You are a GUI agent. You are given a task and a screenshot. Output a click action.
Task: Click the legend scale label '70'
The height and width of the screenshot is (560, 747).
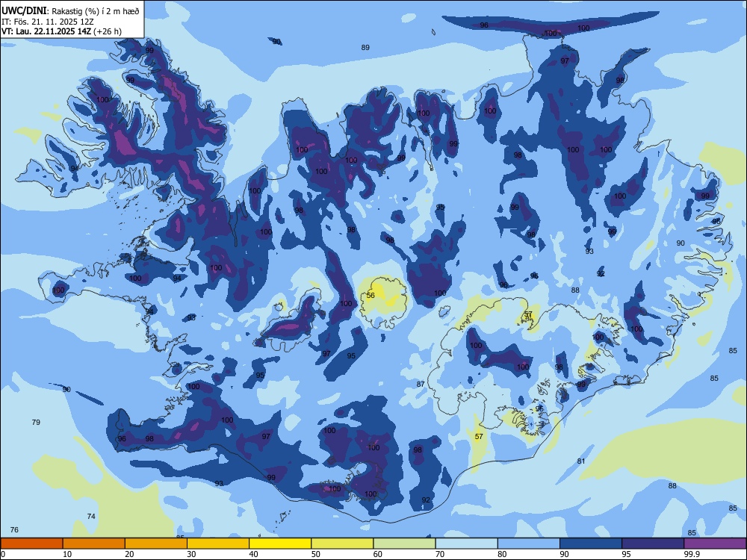pos(440,554)
